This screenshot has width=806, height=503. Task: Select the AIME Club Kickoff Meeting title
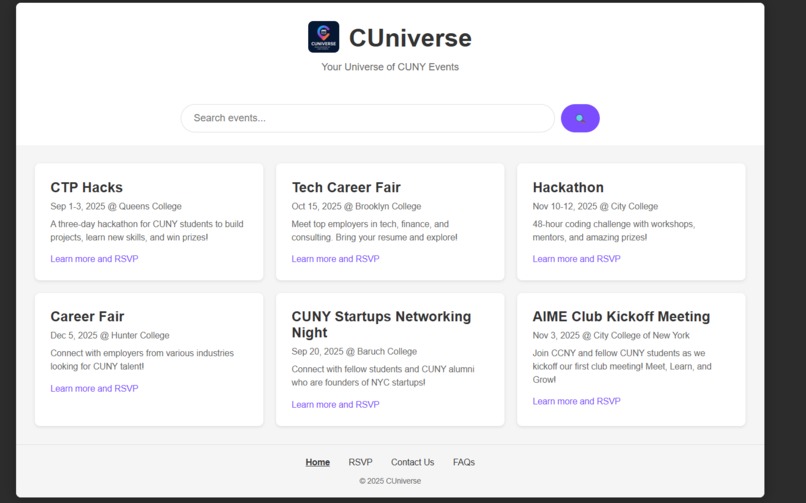pyautogui.click(x=621, y=316)
